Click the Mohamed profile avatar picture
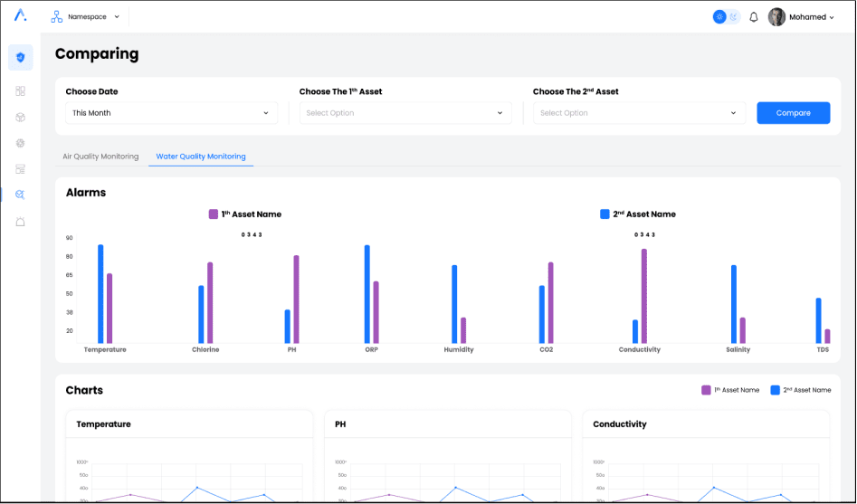This screenshot has height=504, width=857. (x=776, y=17)
